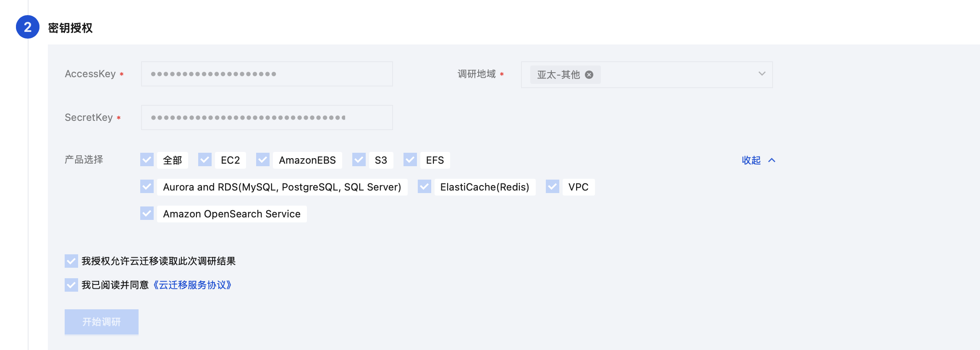The width and height of the screenshot is (980, 350).
Task: Toggle the 我已阅读并同意 agreement checkbox
Action: click(71, 285)
